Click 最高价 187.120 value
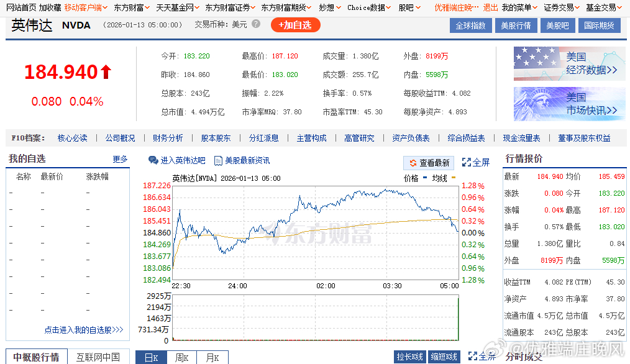The width and height of the screenshot is (630, 364). point(285,57)
